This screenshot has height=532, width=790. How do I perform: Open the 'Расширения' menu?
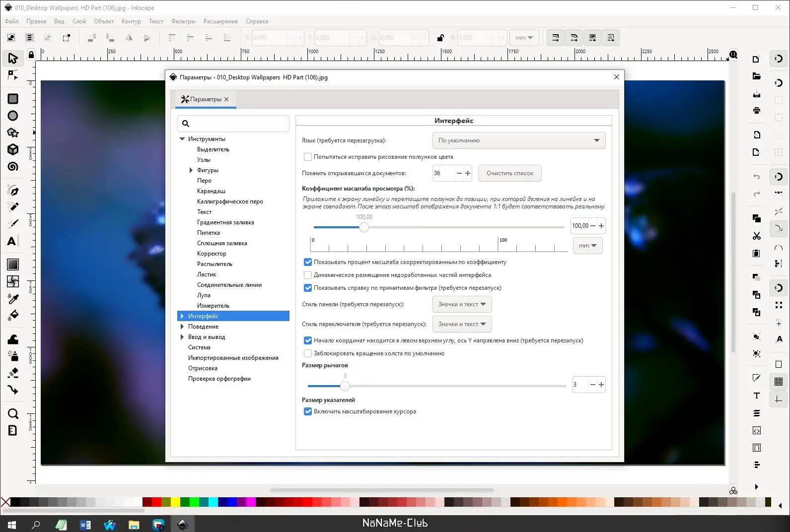click(220, 21)
